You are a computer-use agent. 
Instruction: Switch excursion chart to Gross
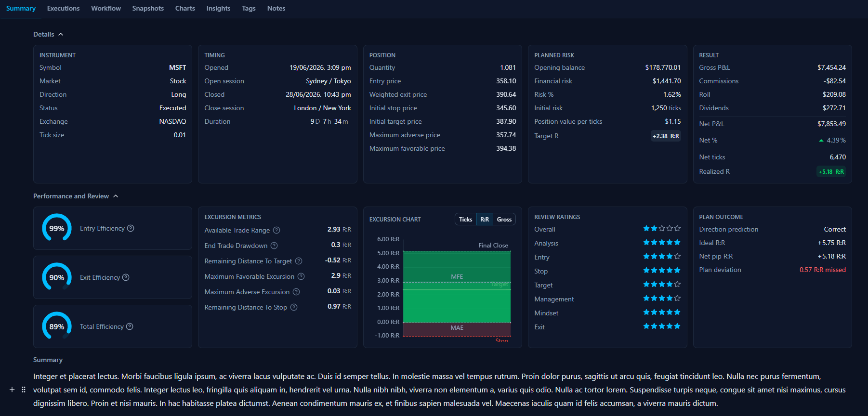[x=504, y=219]
